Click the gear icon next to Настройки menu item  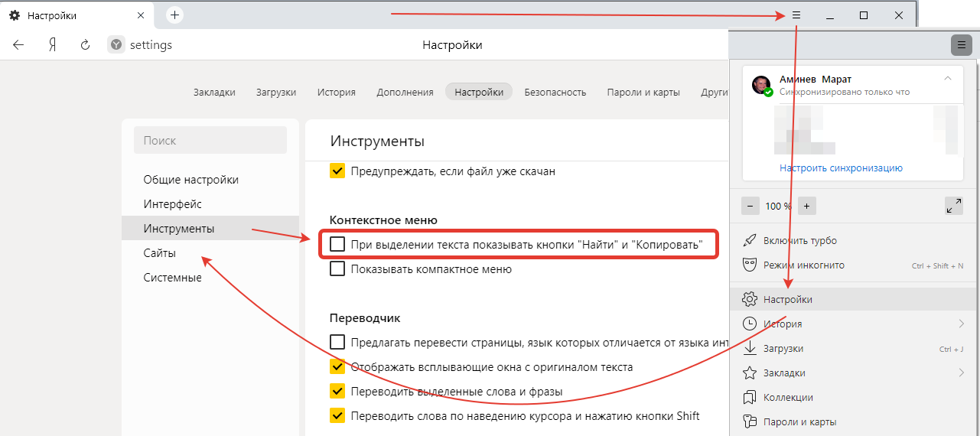[750, 299]
